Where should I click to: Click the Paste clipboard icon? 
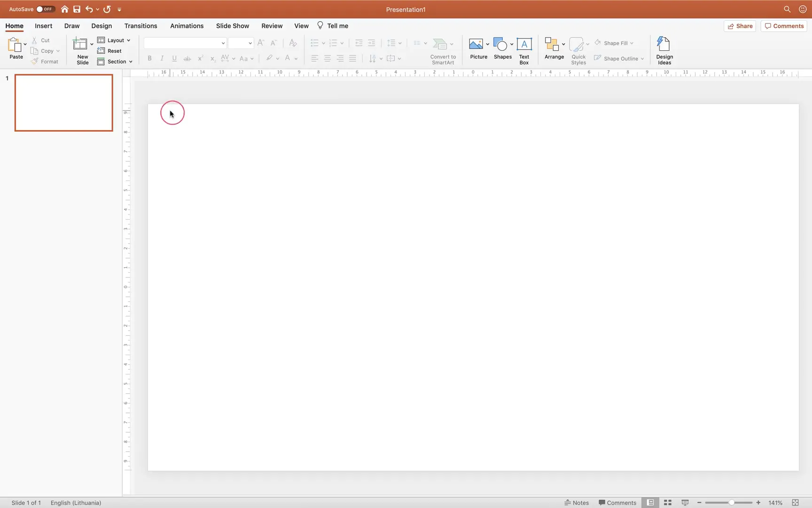point(14,45)
